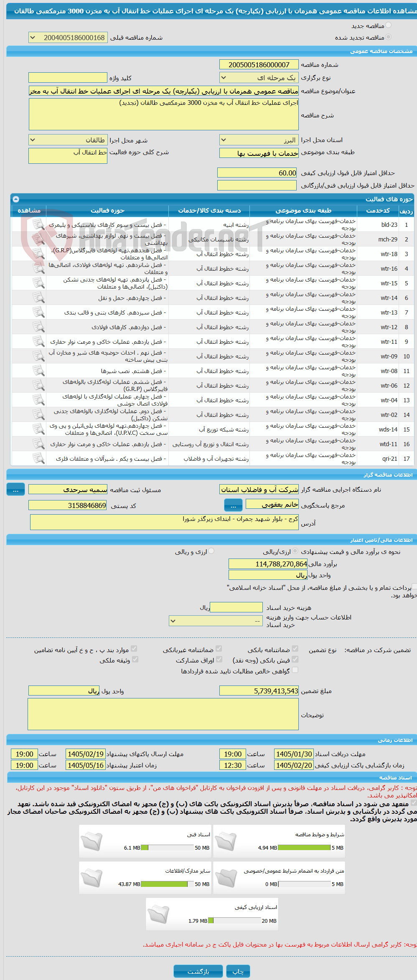Click the کد پستی field
Screen dimensions: 417x980
coord(68,505)
